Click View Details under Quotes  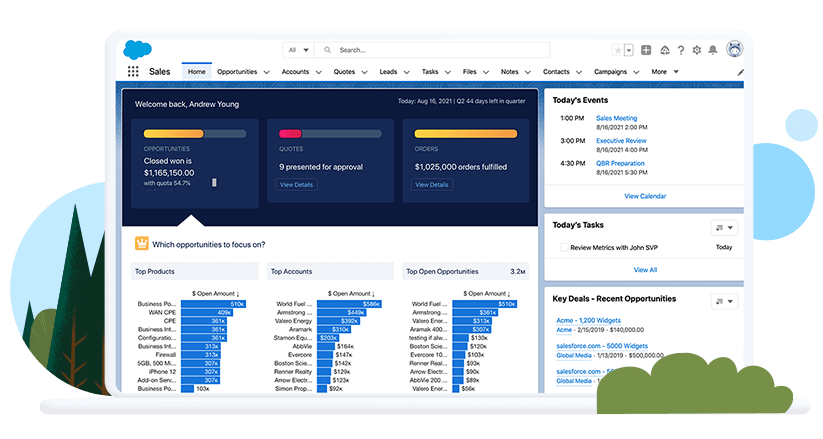296,185
